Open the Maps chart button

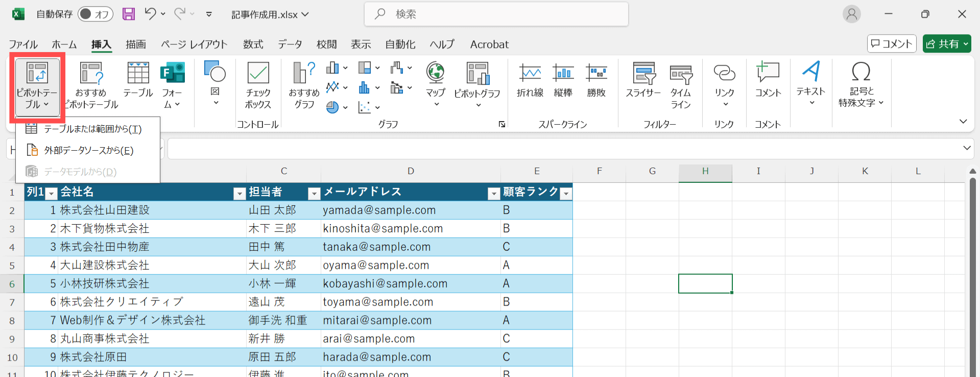436,84
